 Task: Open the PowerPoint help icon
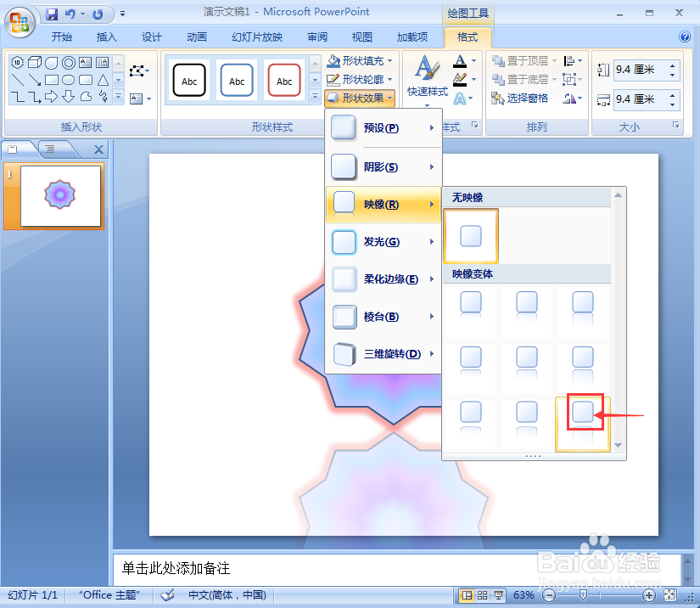coord(685,37)
